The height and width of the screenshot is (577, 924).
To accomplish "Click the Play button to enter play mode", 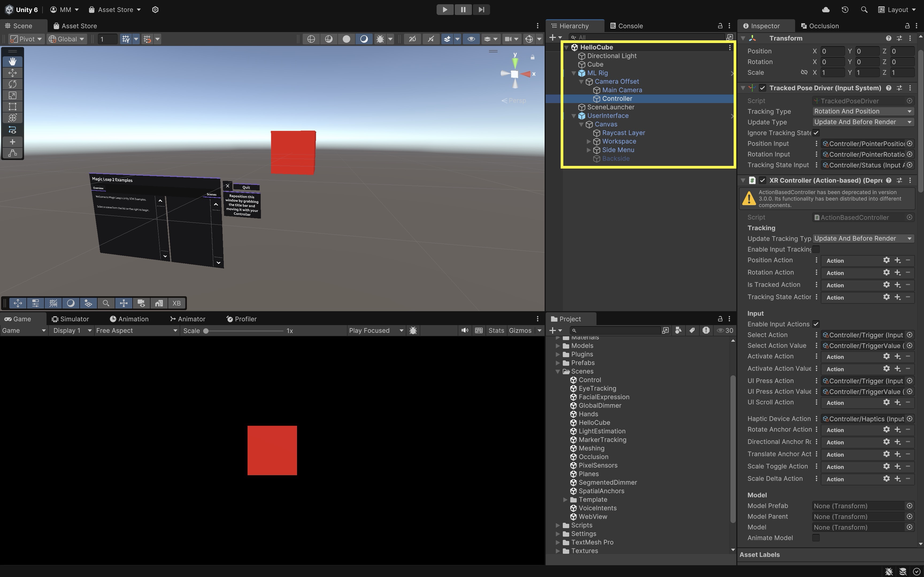I will click(x=444, y=10).
